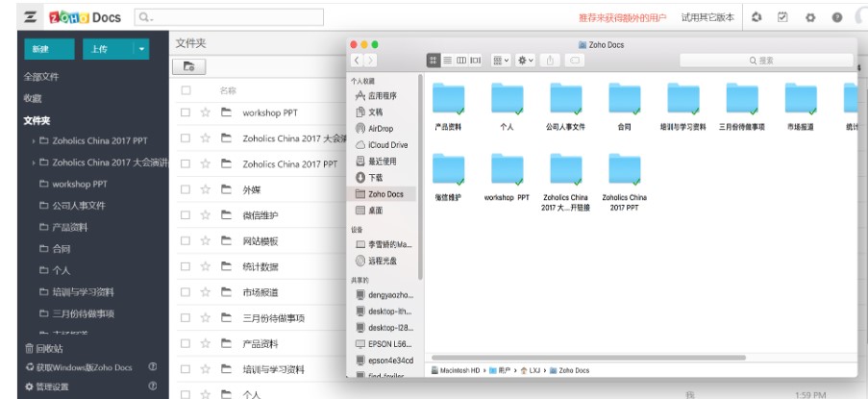
Task: Click the help question mark icon in header
Action: click(836, 17)
